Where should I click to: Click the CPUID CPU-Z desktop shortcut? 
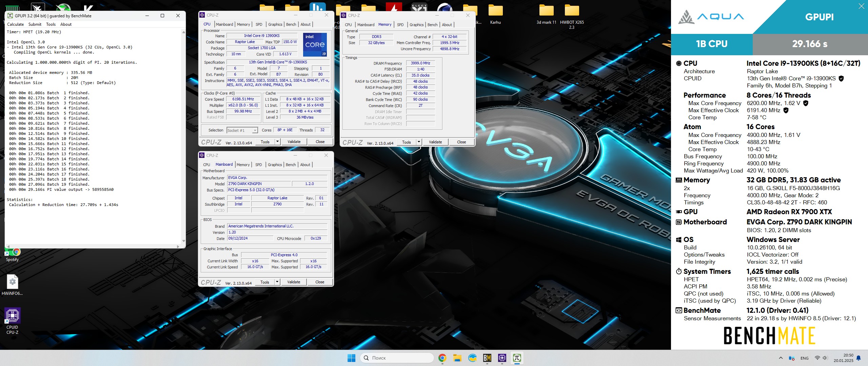click(x=12, y=321)
